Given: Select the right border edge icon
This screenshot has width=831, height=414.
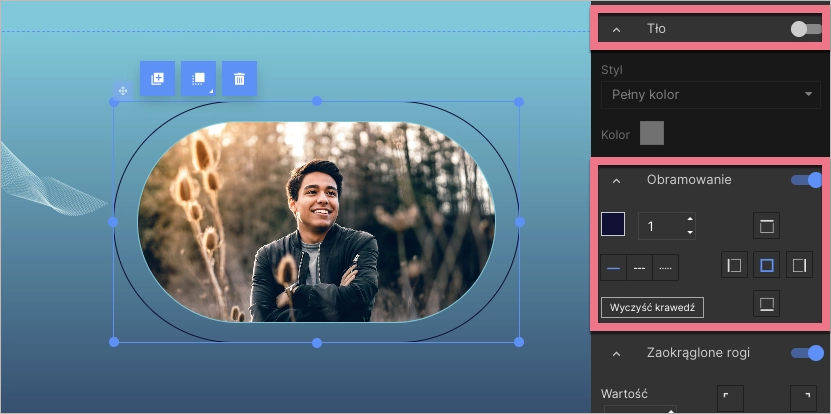Looking at the screenshot, I should [x=799, y=265].
